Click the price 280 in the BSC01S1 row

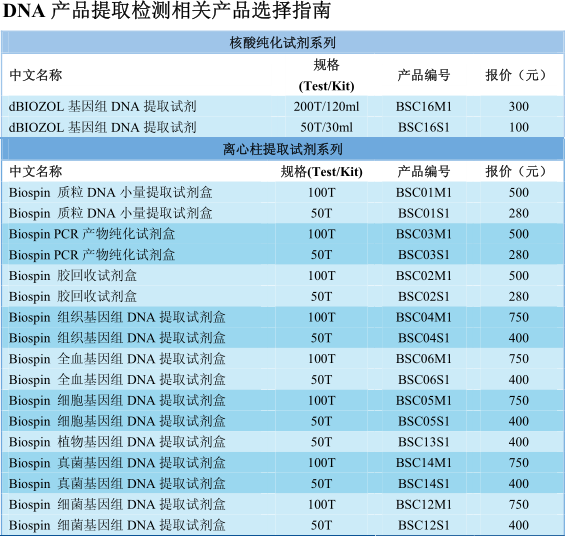(519, 213)
